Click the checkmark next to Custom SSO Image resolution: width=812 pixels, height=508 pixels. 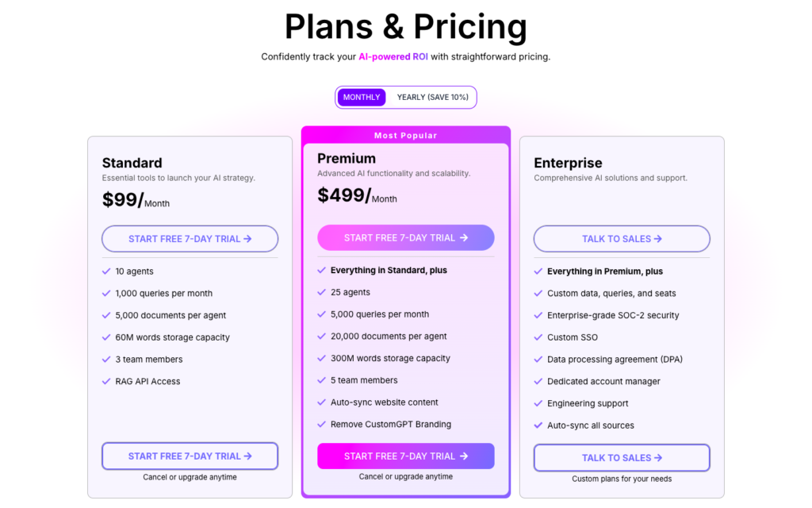(x=538, y=337)
